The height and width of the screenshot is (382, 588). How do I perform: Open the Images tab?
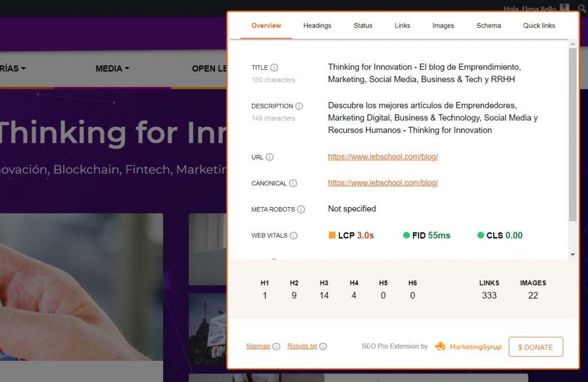click(x=443, y=25)
